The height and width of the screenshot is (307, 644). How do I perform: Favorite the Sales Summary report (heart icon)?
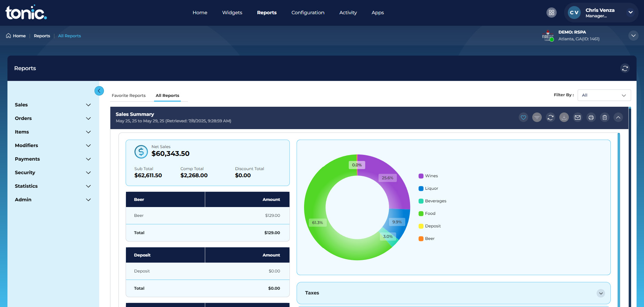tap(523, 118)
